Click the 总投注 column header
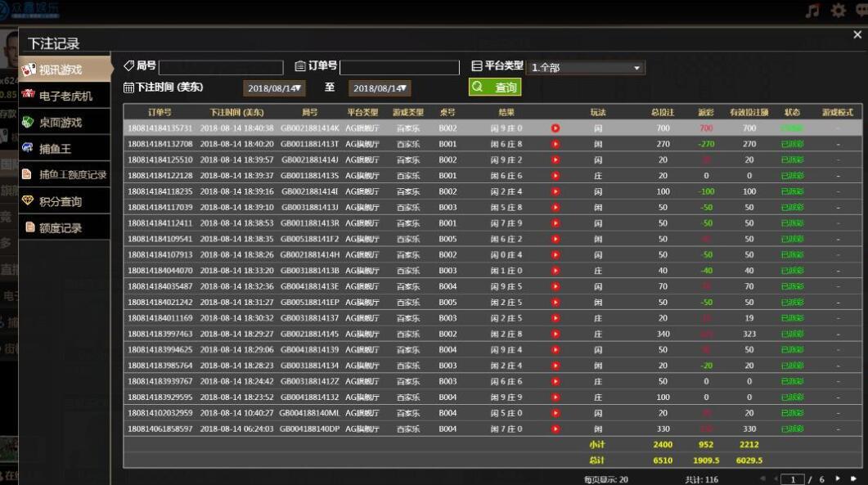 [663, 112]
